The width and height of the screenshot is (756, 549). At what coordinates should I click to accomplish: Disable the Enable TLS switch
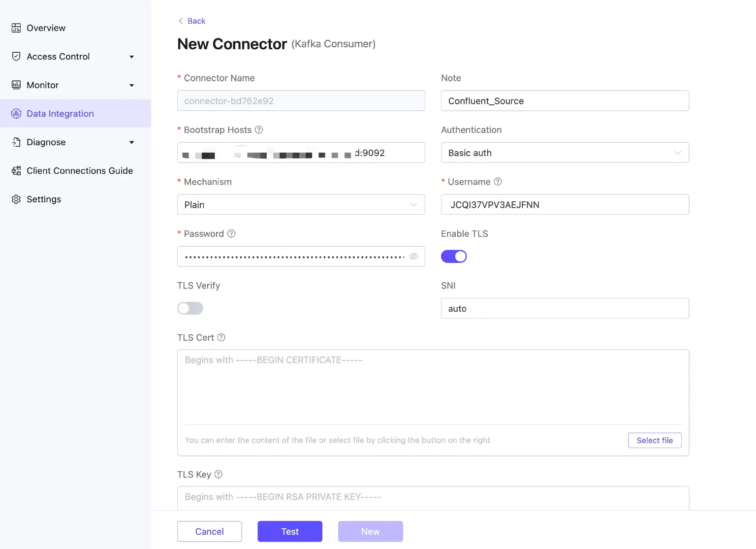click(454, 256)
